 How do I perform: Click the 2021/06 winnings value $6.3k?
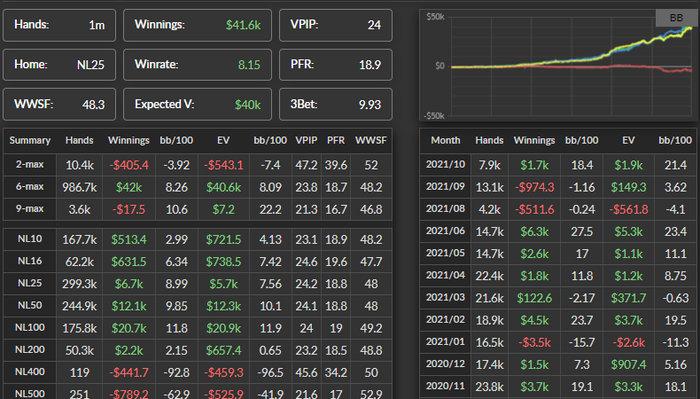[534, 232]
